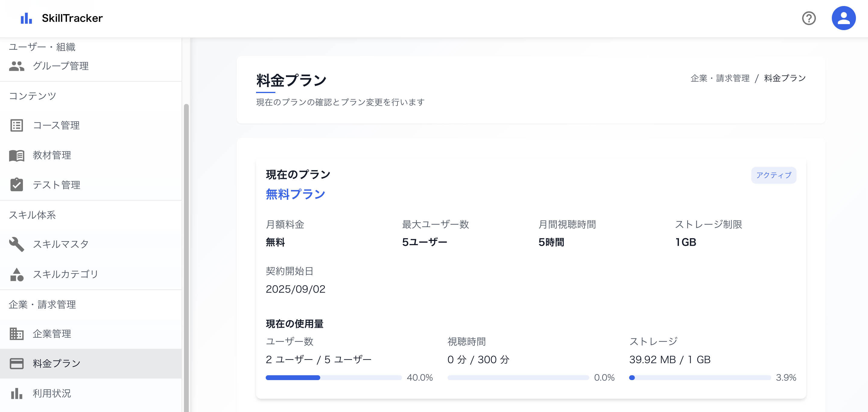Screen dimensions: 868x412
Task: Open the 企業・請求管理 section
Action: pyautogui.click(x=43, y=304)
